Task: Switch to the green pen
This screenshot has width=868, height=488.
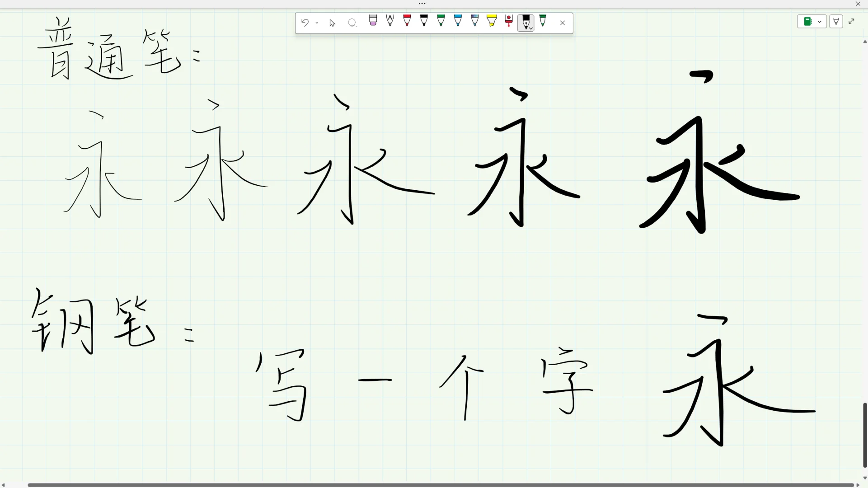Action: 441,22
